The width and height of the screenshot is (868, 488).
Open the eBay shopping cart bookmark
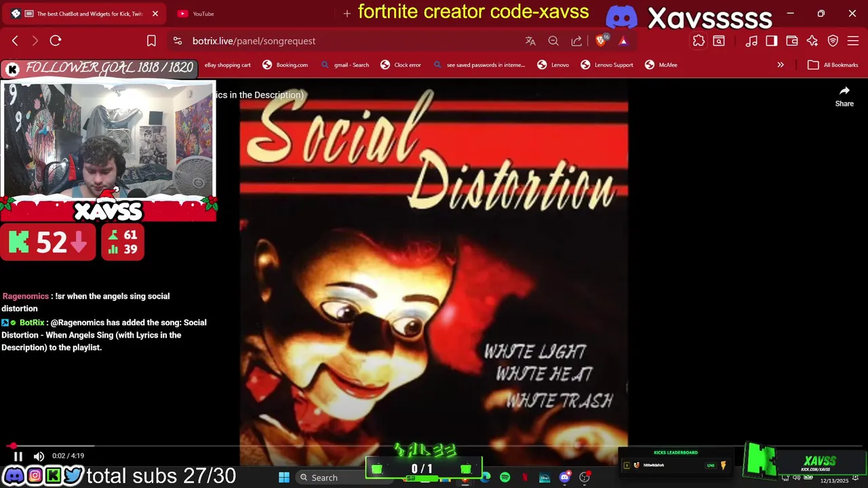227,65
